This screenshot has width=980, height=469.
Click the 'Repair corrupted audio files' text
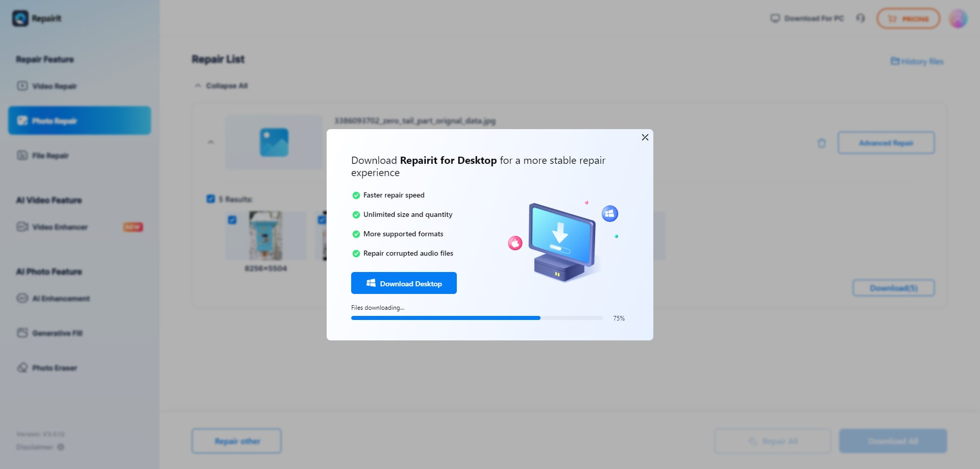click(x=408, y=253)
